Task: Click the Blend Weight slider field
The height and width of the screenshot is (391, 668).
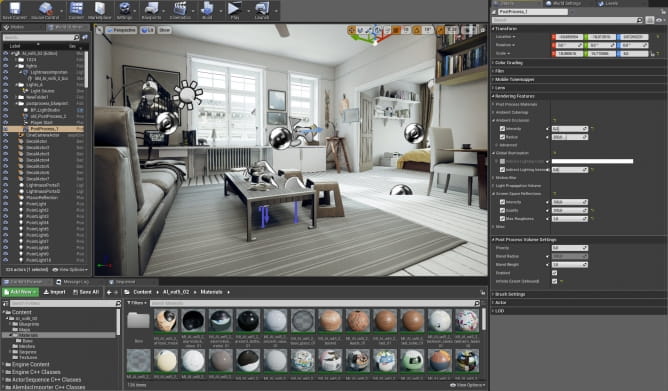Action: click(x=570, y=264)
